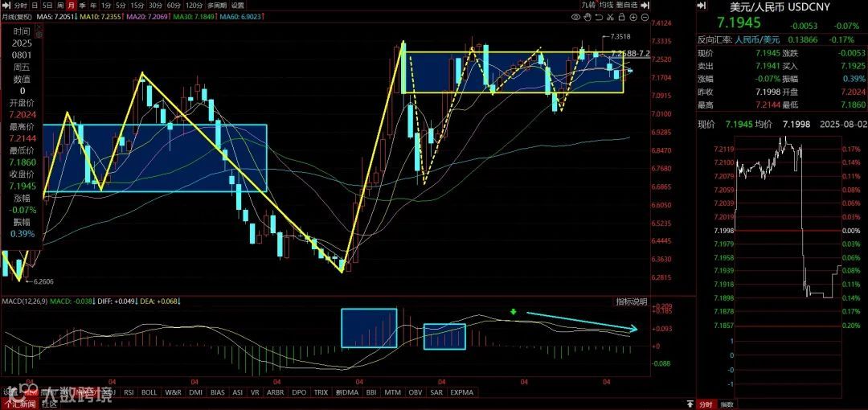Viewport: 868px width, 410px height.
Task: Switch to the 分时 timeframe tab
Action: click(20, 6)
